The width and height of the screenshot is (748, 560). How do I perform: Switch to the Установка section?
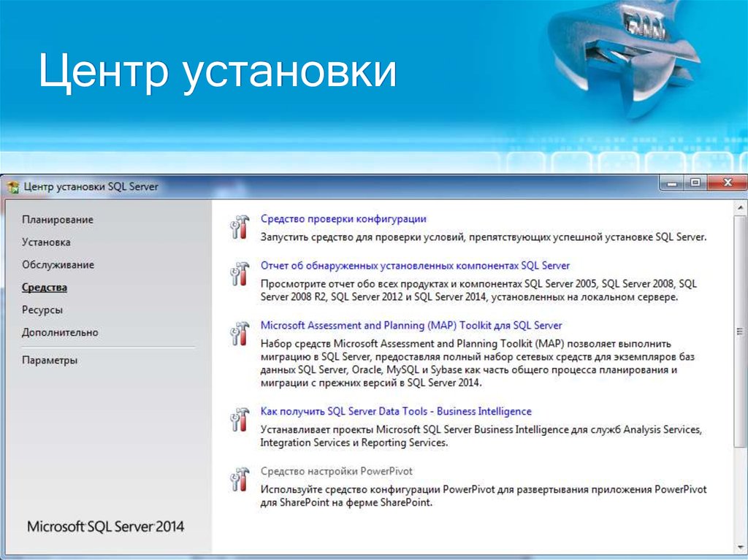coord(46,242)
